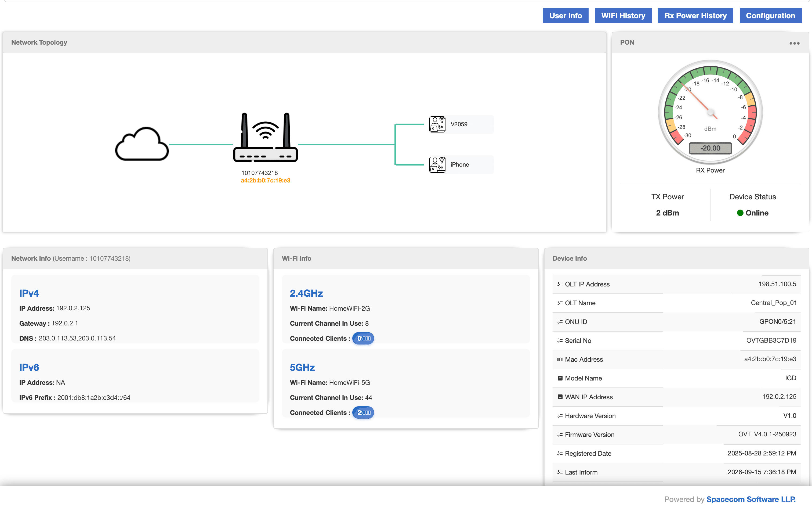The height and width of the screenshot is (510, 812).
Task: Click the Hardware Version row icon
Action: [x=560, y=416]
